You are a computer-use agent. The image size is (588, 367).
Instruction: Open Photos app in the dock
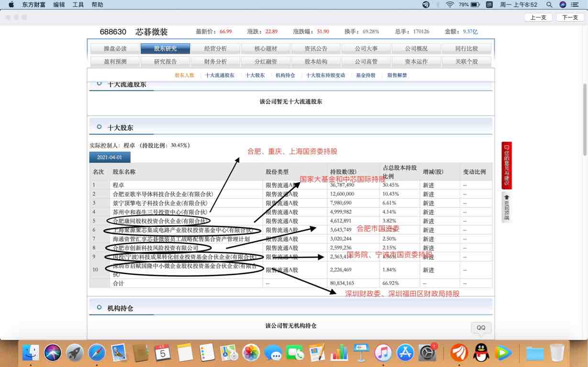(251, 353)
